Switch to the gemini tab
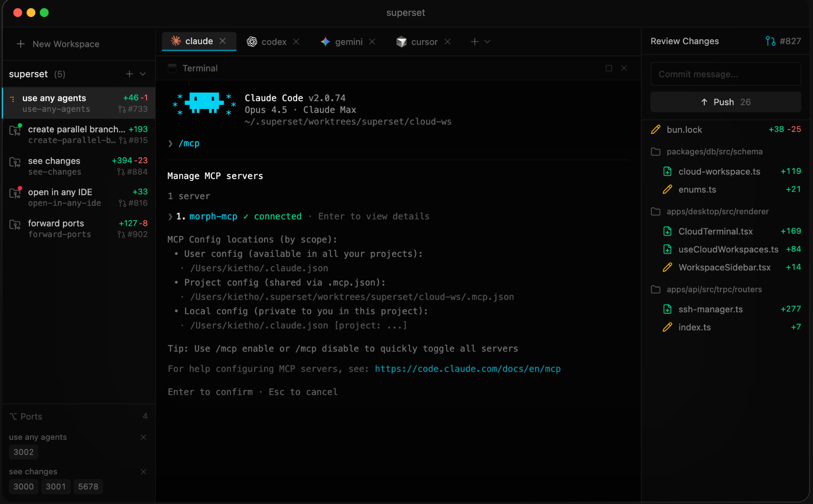The image size is (813, 504). (x=343, y=41)
